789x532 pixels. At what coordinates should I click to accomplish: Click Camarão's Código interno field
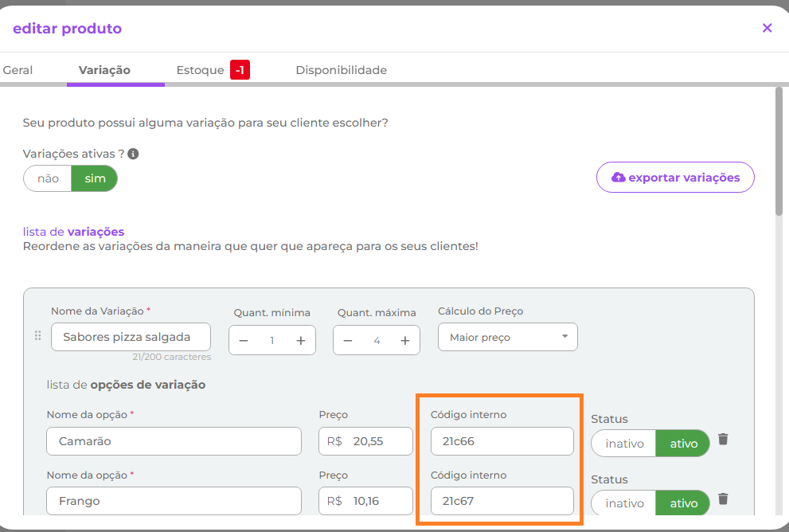502,441
